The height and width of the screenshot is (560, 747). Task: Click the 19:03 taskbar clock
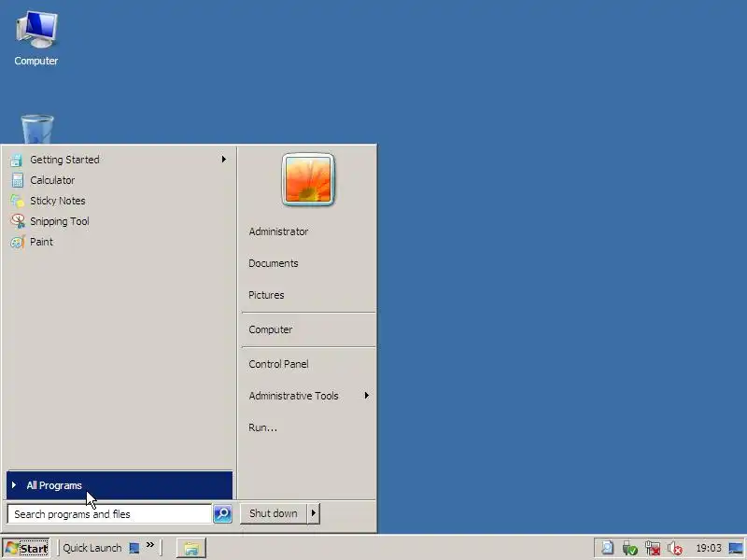point(709,548)
